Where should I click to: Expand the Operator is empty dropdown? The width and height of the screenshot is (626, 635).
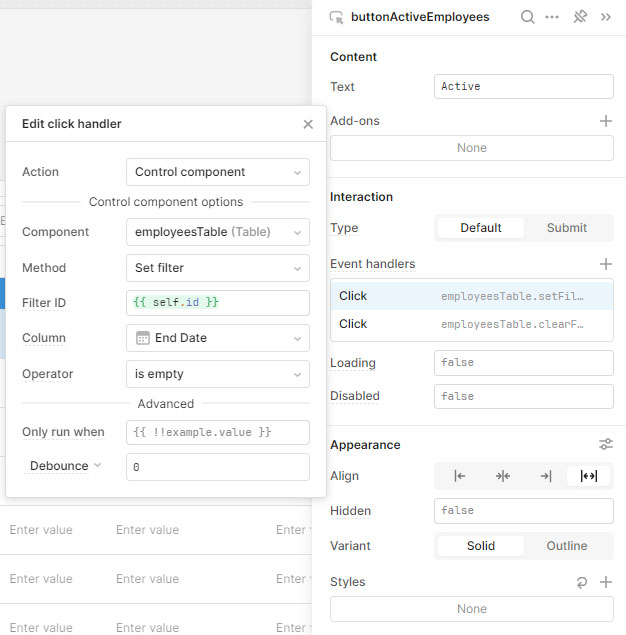[x=217, y=374]
